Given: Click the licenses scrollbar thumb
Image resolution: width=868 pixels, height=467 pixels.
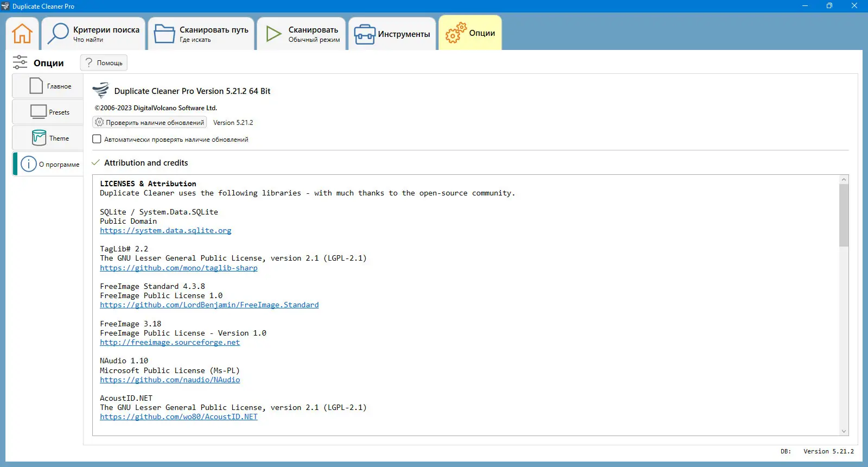Looking at the screenshot, I should pos(844,215).
